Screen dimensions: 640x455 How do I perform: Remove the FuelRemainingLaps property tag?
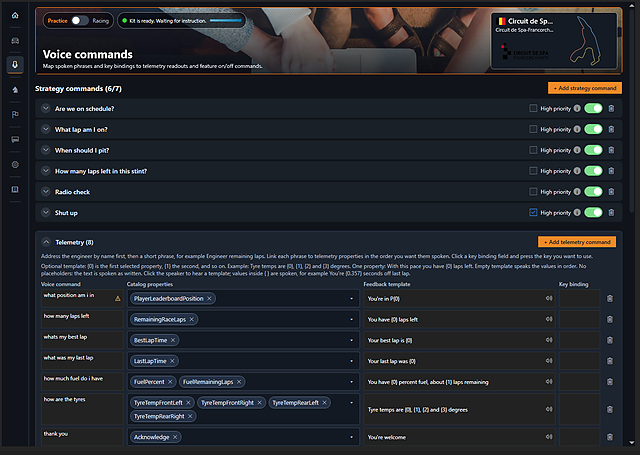[x=239, y=382]
